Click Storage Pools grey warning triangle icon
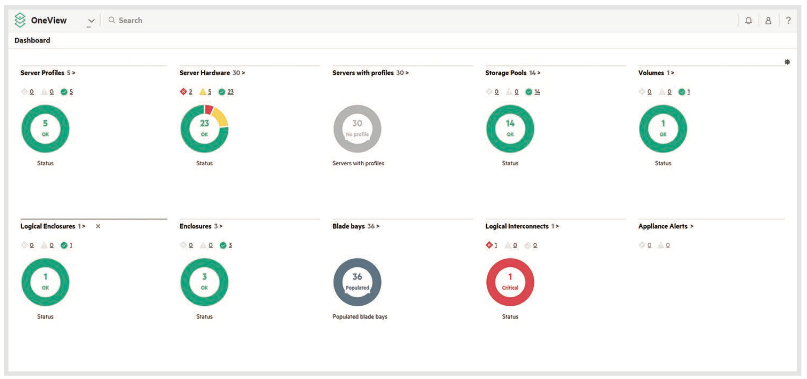The image size is (807, 379). [x=508, y=92]
